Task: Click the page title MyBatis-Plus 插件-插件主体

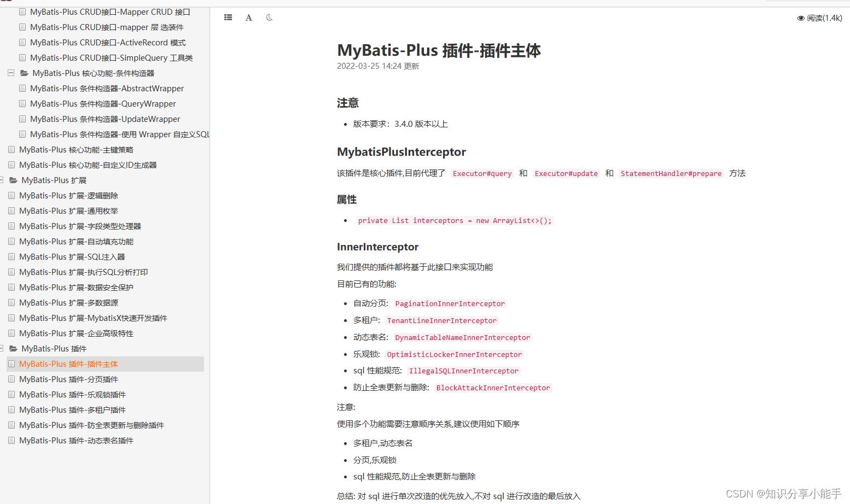Action: 439,50
